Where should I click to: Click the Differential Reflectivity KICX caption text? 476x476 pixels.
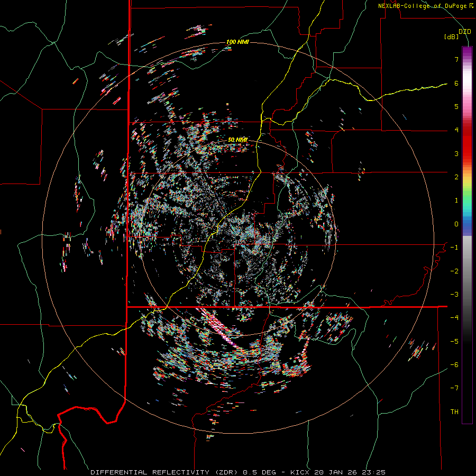238,472
